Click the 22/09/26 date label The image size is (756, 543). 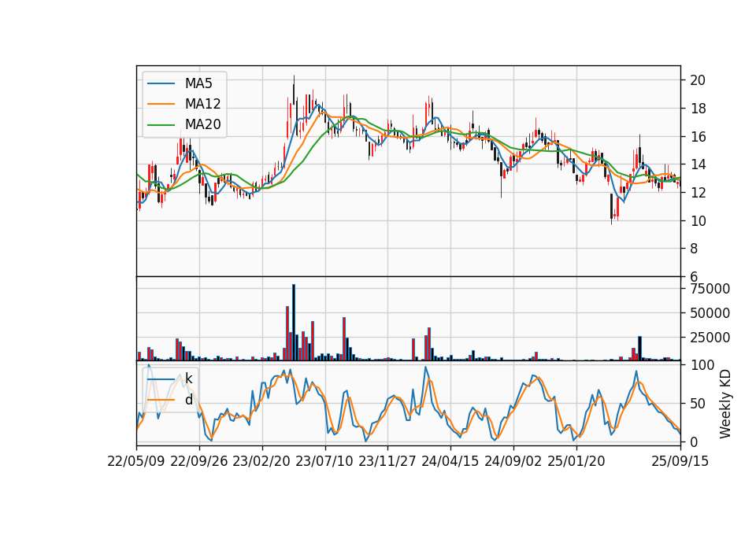(x=199, y=461)
